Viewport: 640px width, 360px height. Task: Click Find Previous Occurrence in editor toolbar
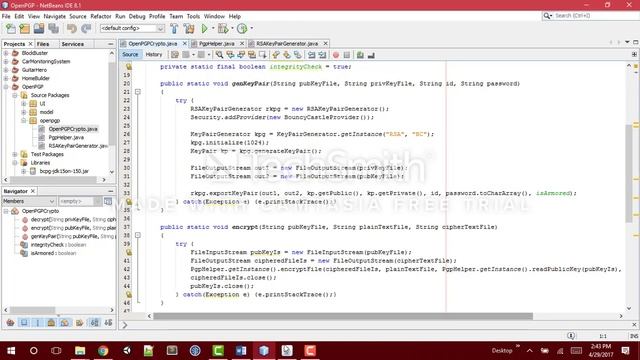230,55
